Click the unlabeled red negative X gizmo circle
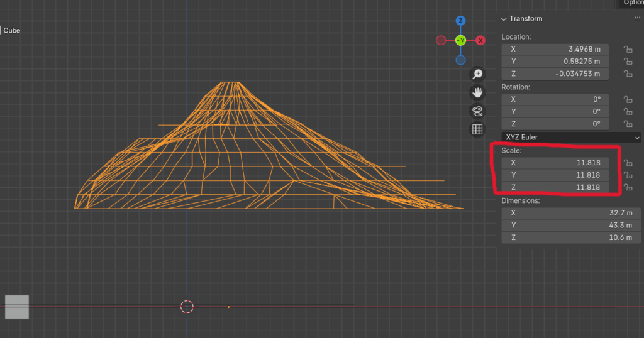 point(441,40)
